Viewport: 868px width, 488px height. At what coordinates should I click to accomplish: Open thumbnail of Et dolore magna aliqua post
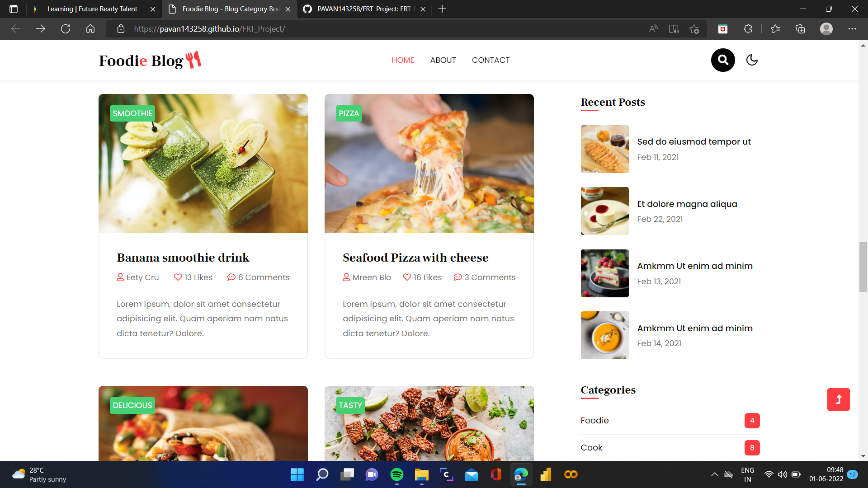605,211
